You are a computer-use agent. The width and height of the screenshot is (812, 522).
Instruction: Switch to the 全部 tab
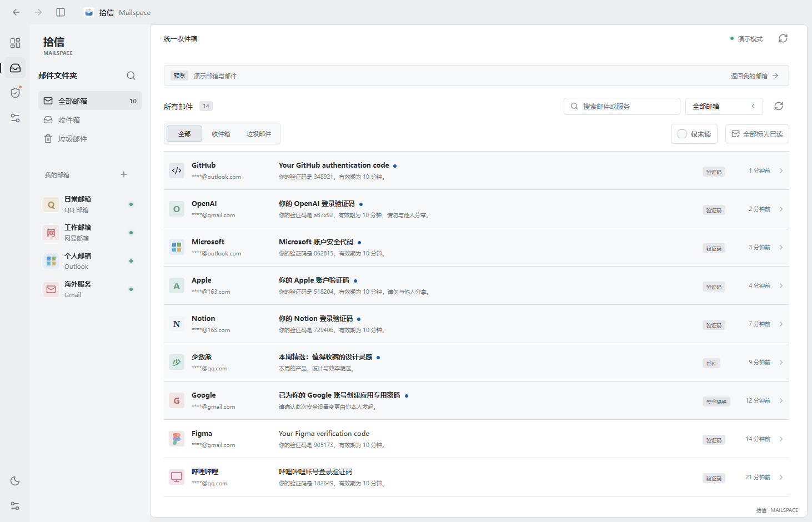point(184,134)
